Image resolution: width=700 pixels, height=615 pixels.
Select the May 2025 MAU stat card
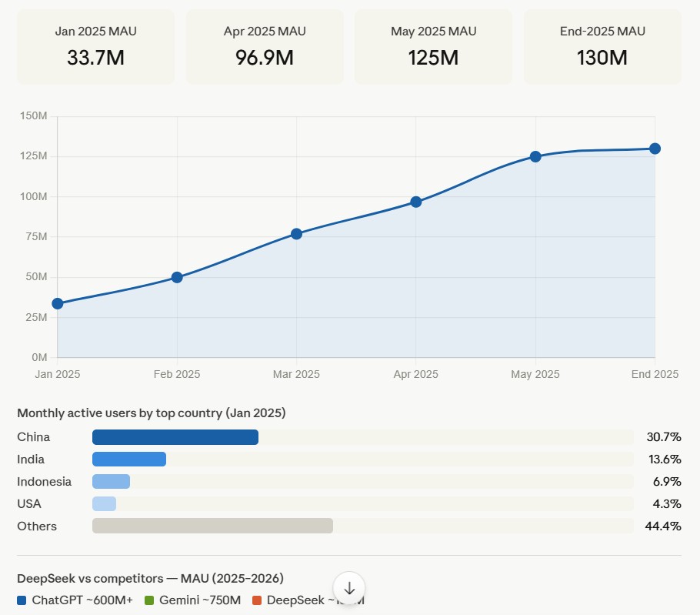(x=433, y=45)
